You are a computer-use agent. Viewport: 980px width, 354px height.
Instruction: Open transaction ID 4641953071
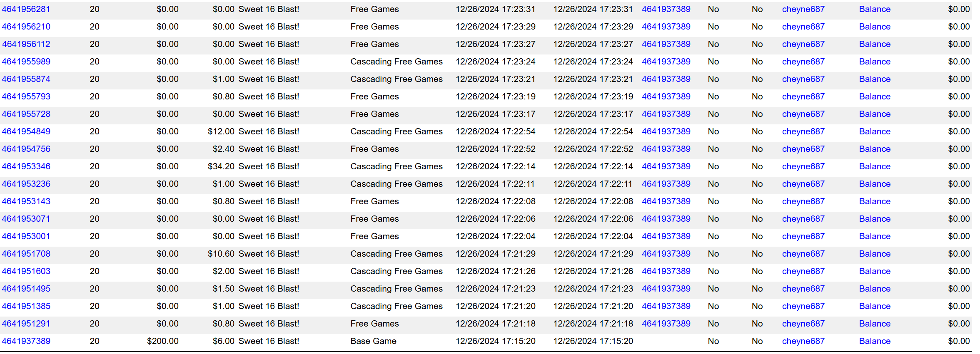(x=26, y=219)
